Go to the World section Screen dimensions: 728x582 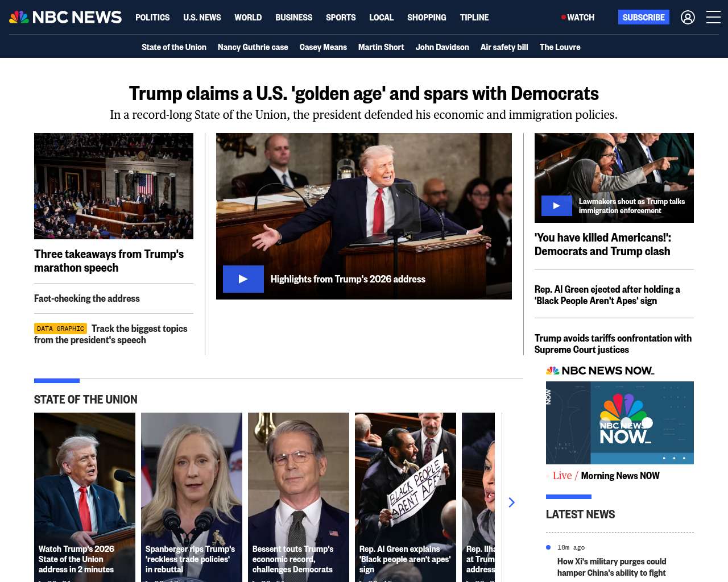[248, 18]
